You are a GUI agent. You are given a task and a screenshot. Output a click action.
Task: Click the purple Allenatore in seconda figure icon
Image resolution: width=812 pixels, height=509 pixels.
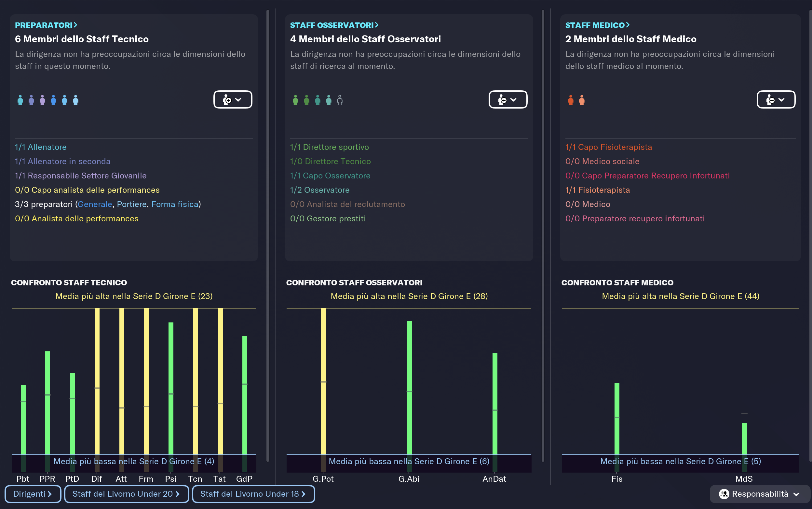[x=31, y=100]
